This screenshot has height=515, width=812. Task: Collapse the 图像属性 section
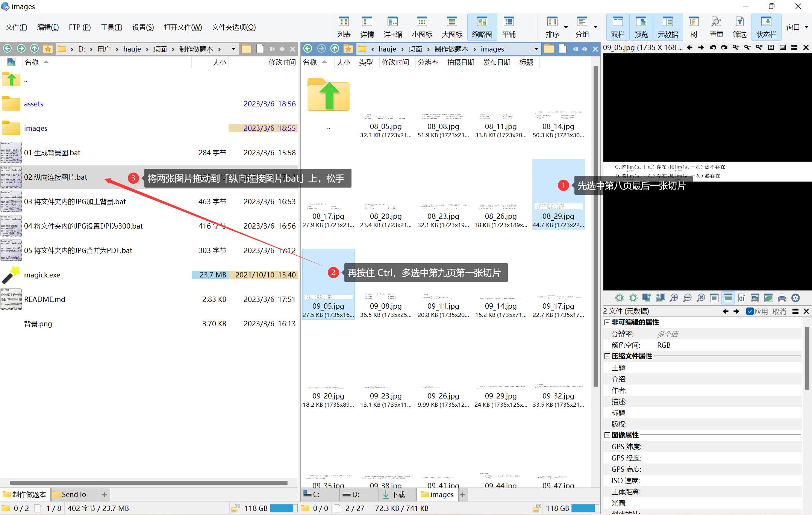pos(607,435)
